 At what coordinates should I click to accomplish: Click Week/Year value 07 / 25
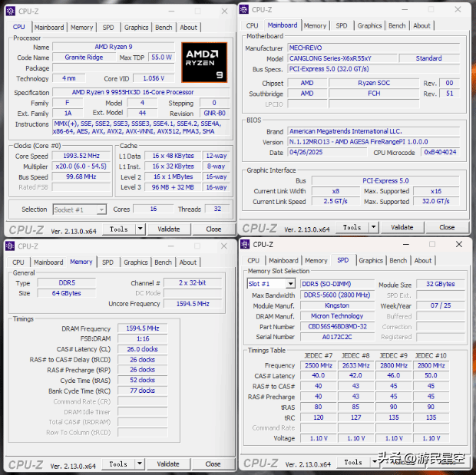pos(441,305)
